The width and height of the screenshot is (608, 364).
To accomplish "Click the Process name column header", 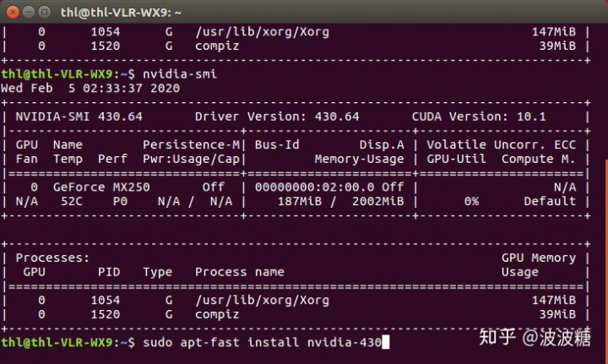I will [x=240, y=272].
